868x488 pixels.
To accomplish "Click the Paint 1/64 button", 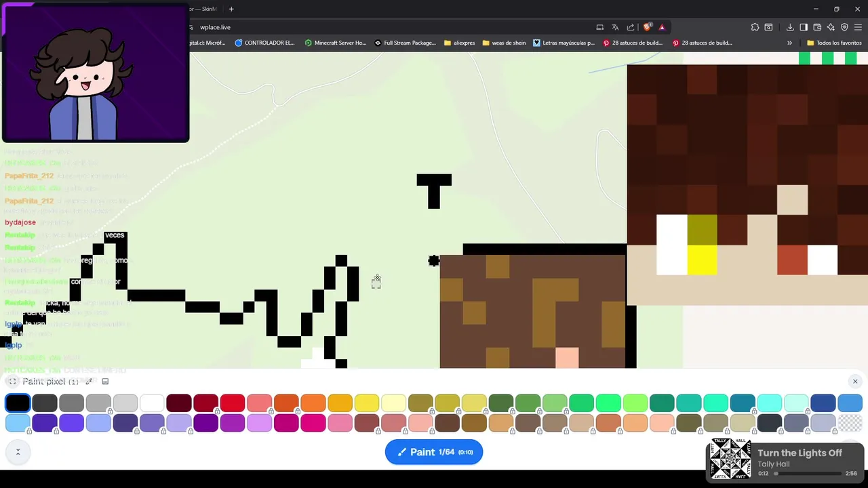I will [434, 452].
